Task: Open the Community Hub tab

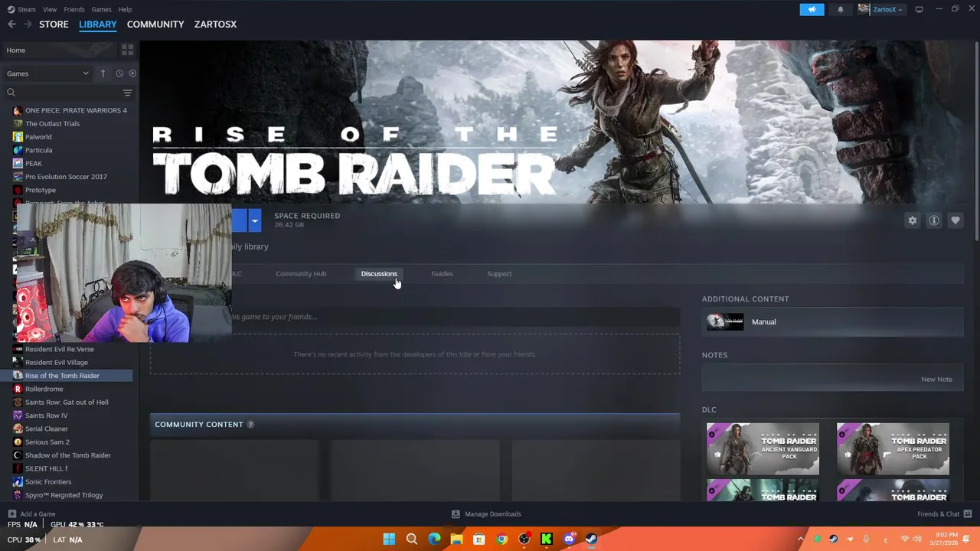Action: click(x=301, y=273)
